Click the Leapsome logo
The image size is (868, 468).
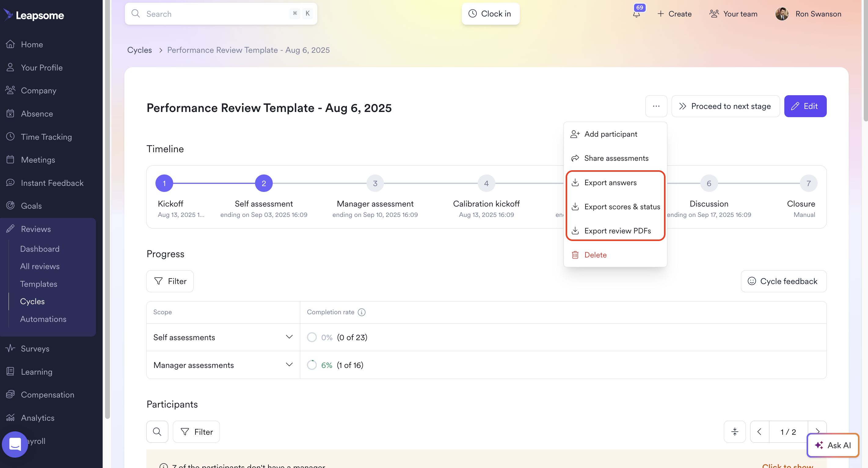[x=34, y=15]
